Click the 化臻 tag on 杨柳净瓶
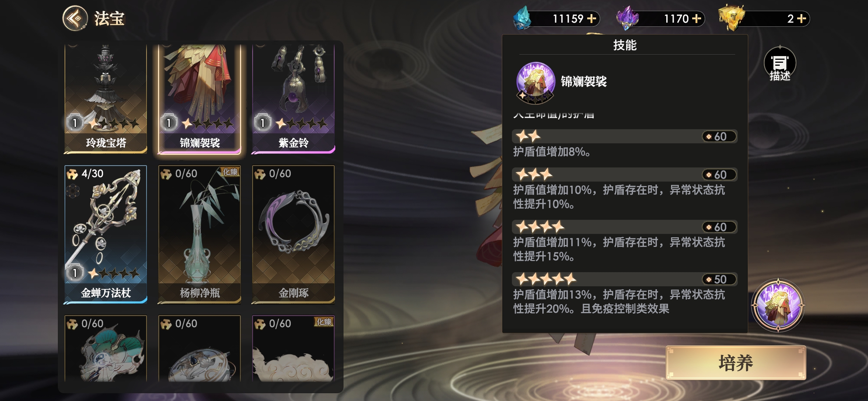The width and height of the screenshot is (868, 401). point(230,172)
